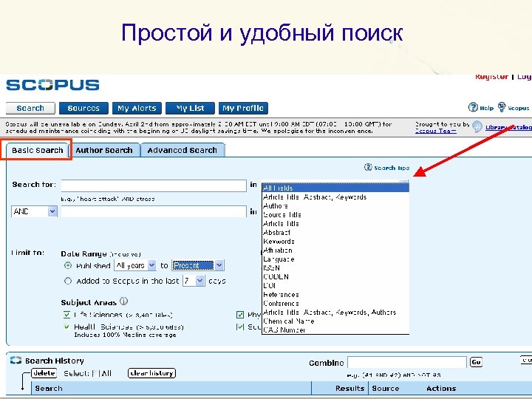The image size is (532, 399).
Task: Check the Select All history checkbox
Action: (x=95, y=374)
